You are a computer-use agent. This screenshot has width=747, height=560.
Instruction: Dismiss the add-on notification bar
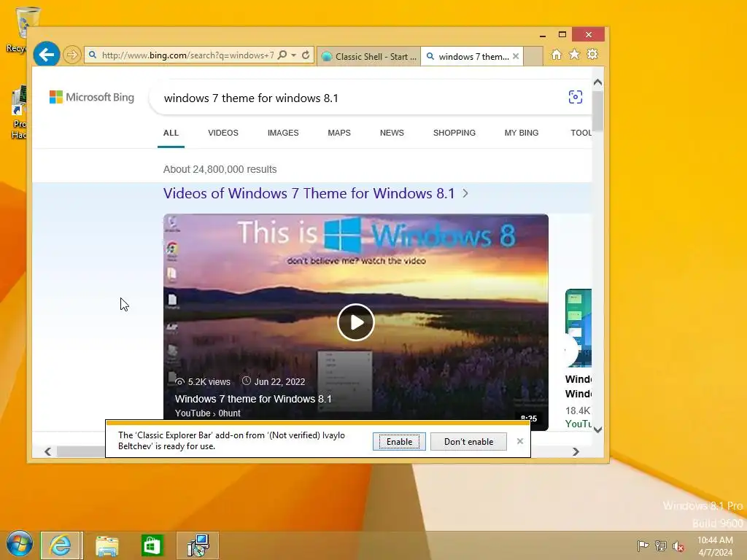[519, 441]
